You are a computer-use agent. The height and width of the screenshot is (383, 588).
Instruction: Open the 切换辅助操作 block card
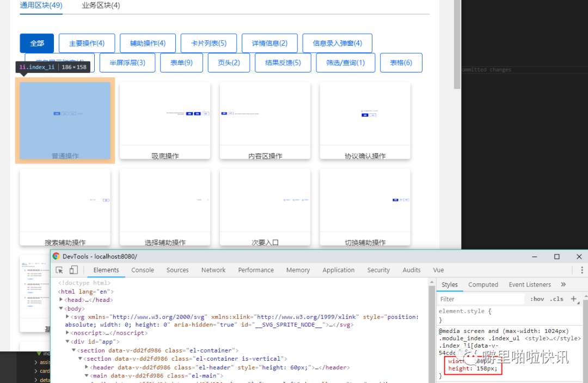point(365,207)
